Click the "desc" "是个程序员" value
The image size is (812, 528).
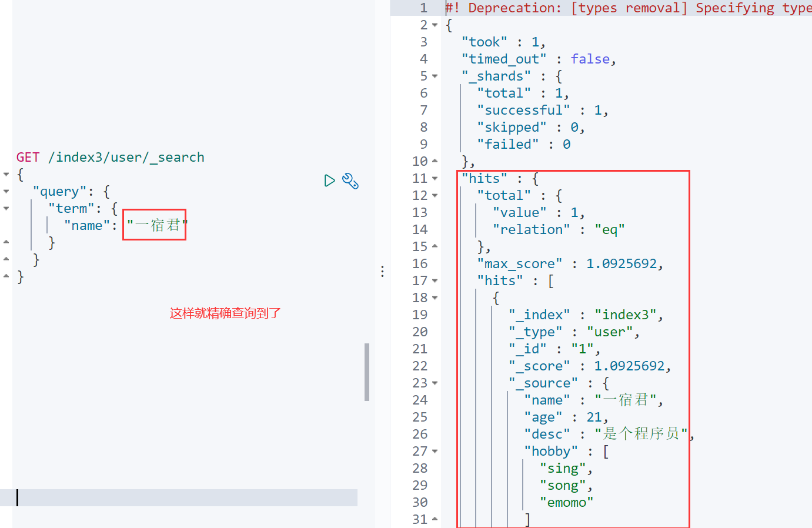(x=641, y=434)
